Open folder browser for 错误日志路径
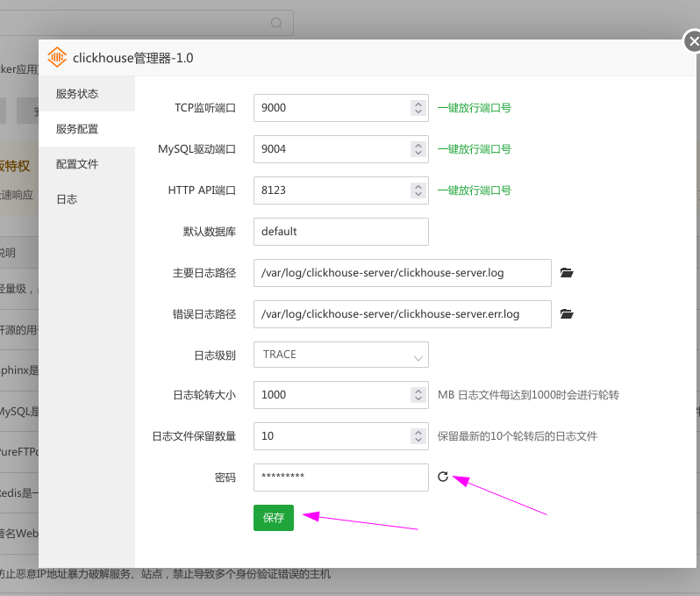The image size is (700, 596). pos(567,314)
